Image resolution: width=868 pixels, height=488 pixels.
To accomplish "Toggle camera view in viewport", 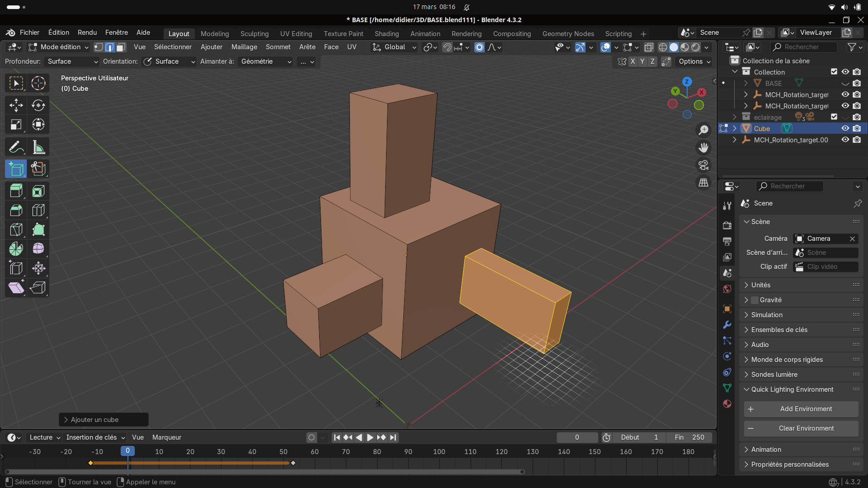I will click(x=703, y=165).
